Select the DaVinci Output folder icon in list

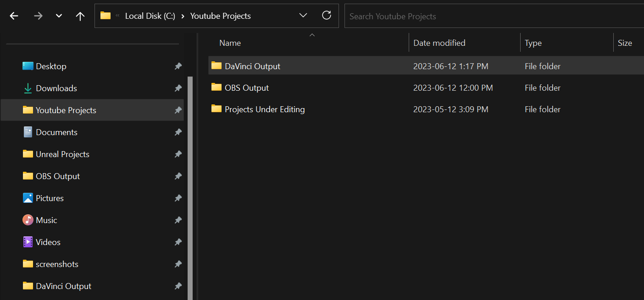click(x=217, y=66)
